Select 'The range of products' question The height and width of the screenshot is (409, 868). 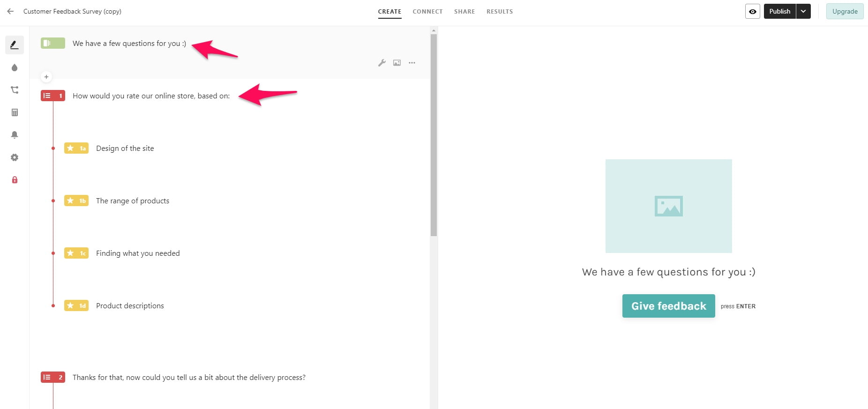pos(133,201)
